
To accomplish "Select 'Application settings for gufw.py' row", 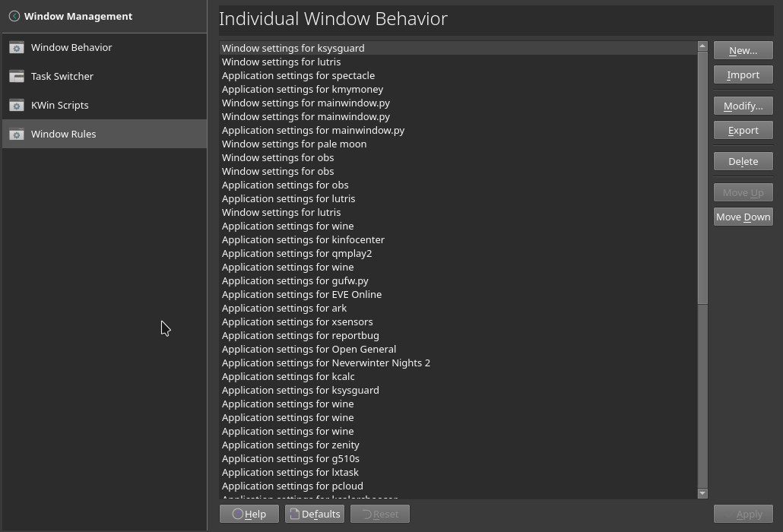I will 458,281.
